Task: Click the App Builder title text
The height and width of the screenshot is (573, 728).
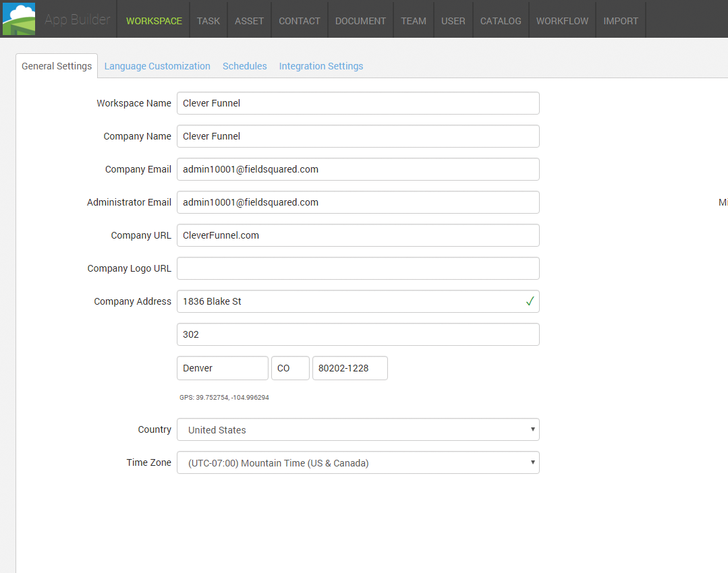Action: 78,20
